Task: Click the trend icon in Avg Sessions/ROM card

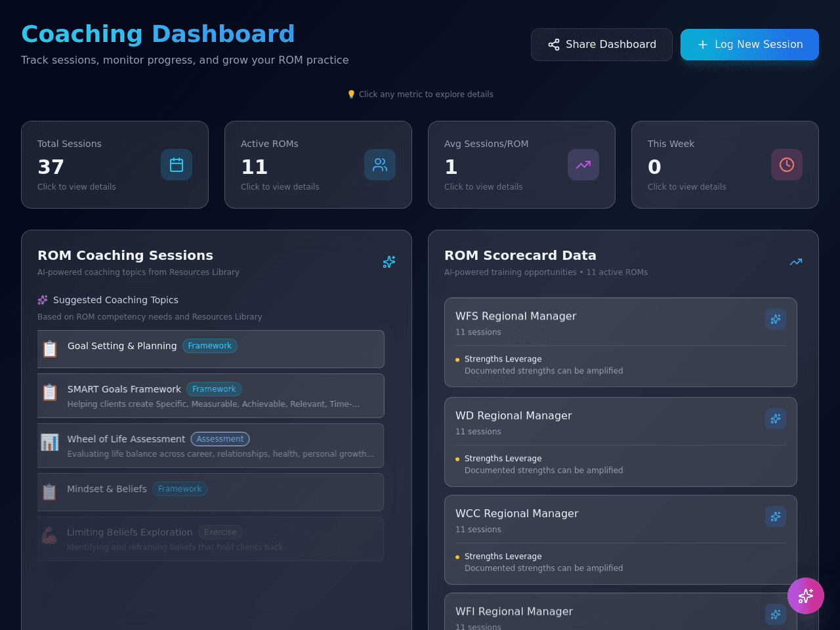Action: (x=583, y=165)
